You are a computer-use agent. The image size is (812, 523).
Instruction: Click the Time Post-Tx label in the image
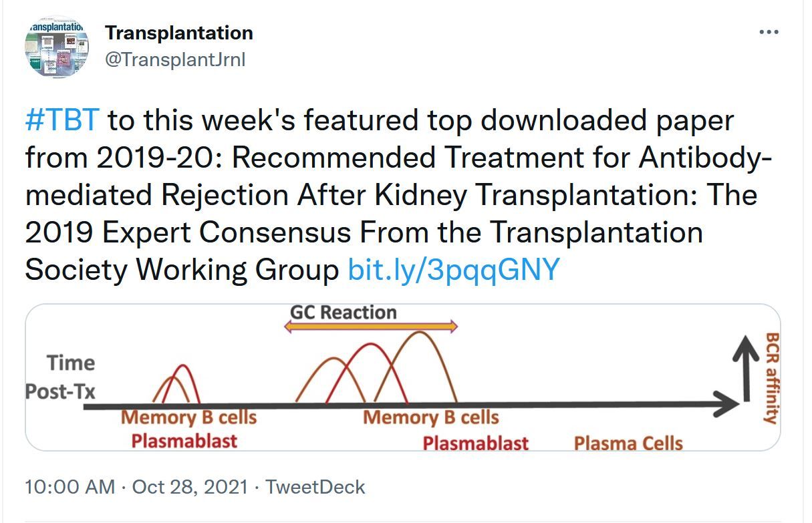point(60,377)
